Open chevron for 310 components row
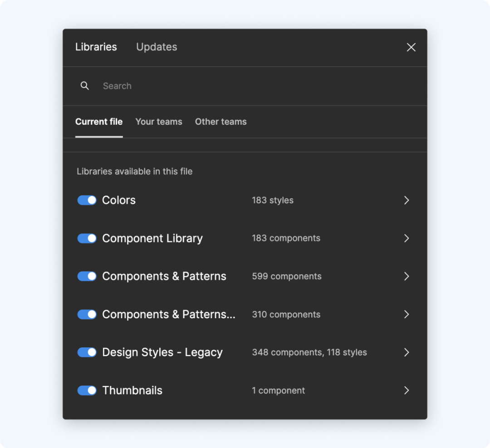The image size is (490, 448). coord(406,314)
